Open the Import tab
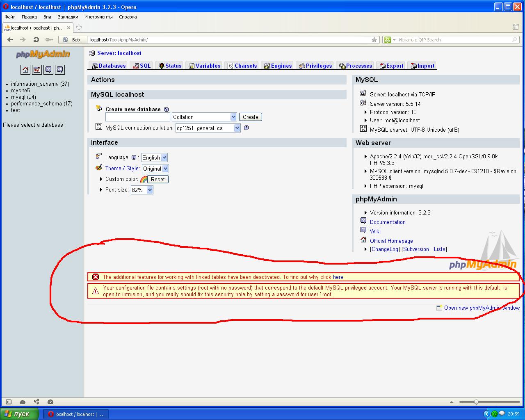The image size is (525, 420). [422, 66]
